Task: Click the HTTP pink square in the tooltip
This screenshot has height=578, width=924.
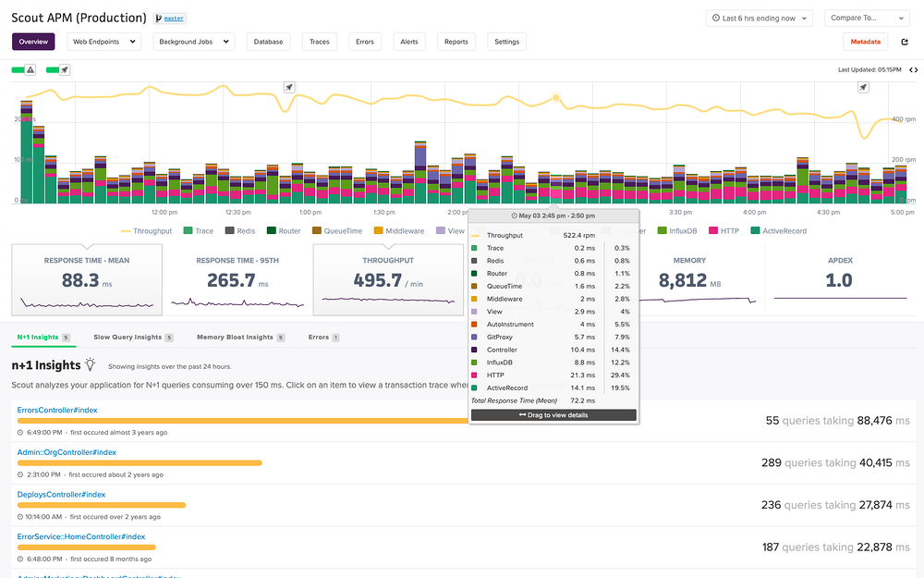Action: pos(474,375)
